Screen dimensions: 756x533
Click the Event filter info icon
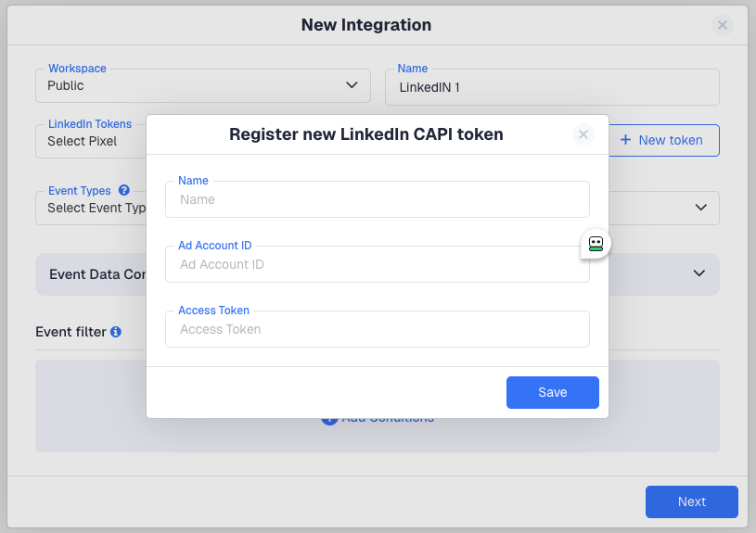click(x=116, y=332)
